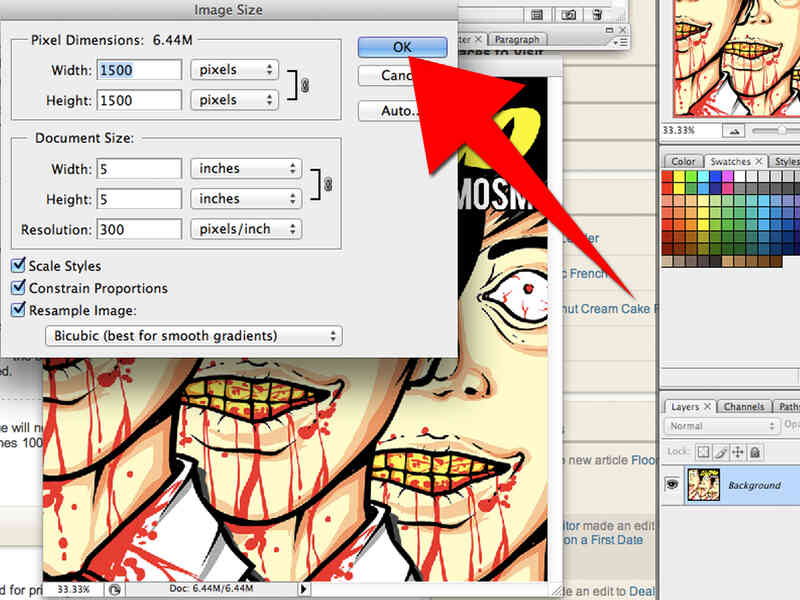The height and width of the screenshot is (600, 800).
Task: Close the Character tab beside Paragraph
Action: 478,39
